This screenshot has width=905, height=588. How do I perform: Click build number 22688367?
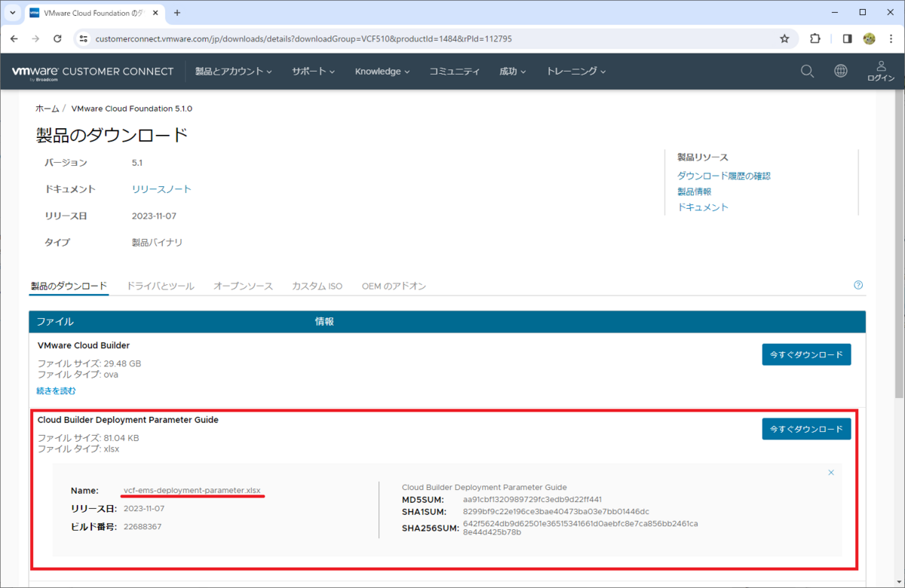tap(143, 526)
